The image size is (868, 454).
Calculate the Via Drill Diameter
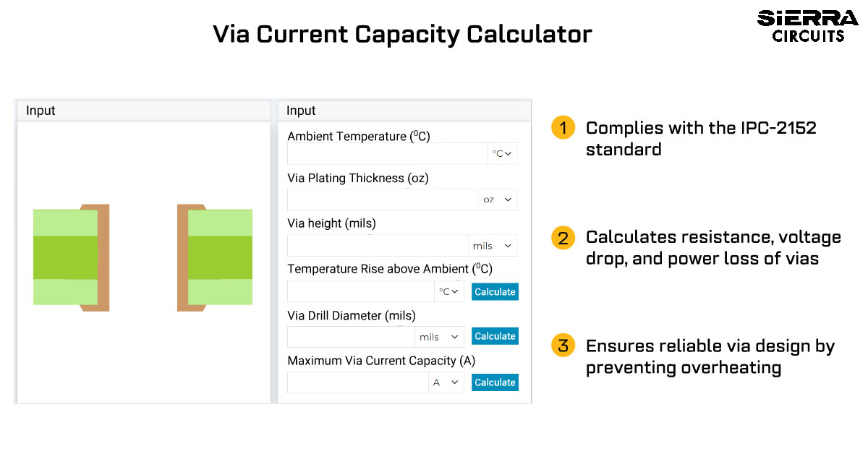point(495,336)
